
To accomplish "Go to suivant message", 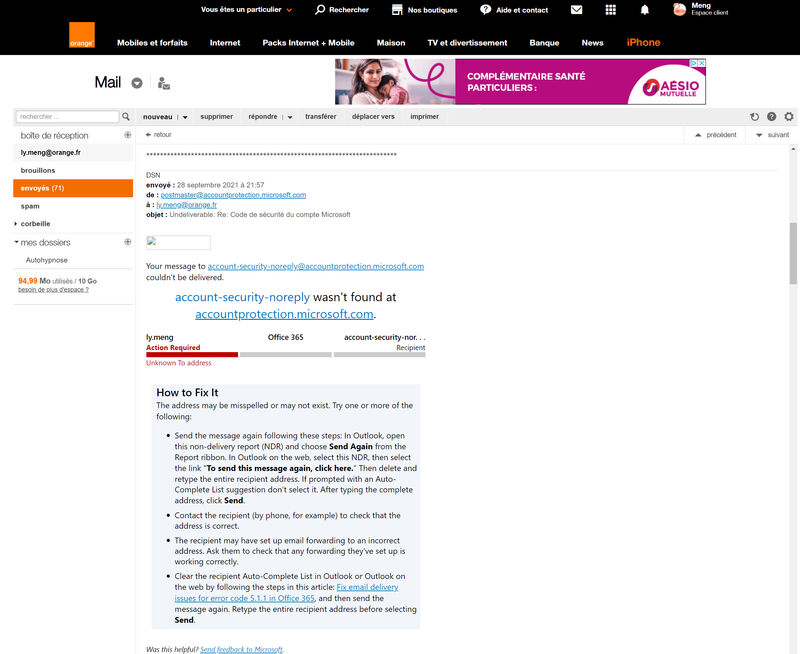I will click(772, 135).
